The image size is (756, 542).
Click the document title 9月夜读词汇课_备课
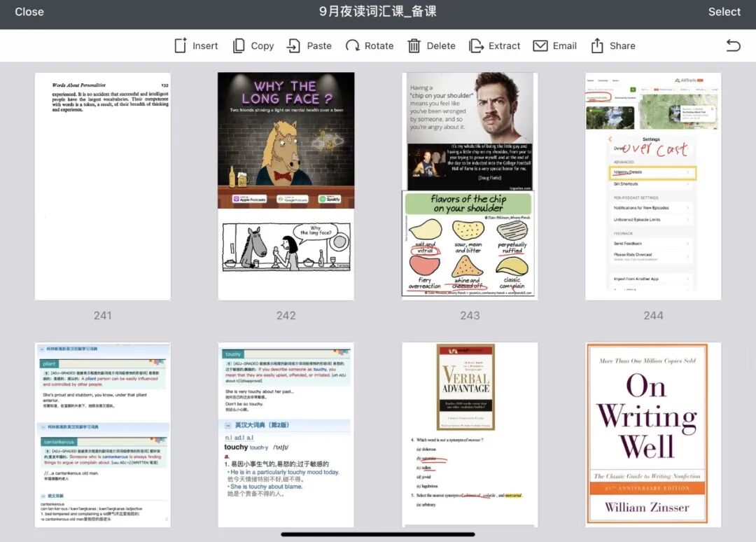point(378,12)
